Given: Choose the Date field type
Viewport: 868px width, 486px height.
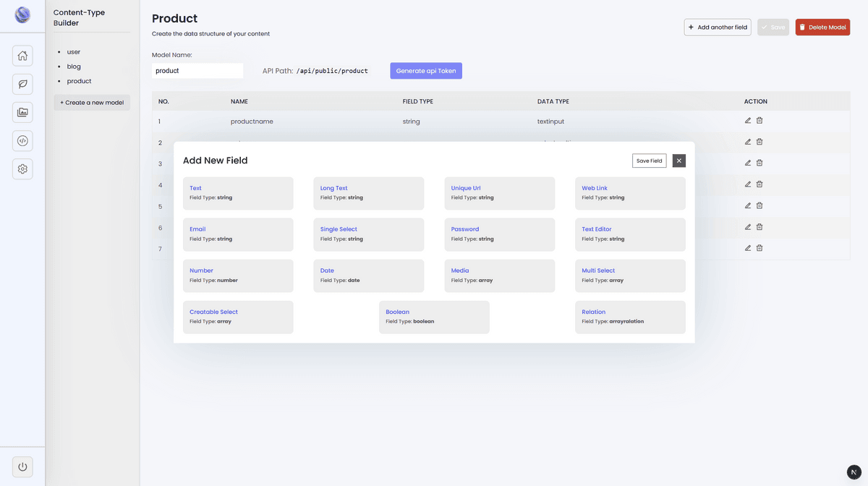Looking at the screenshot, I should [x=369, y=276].
